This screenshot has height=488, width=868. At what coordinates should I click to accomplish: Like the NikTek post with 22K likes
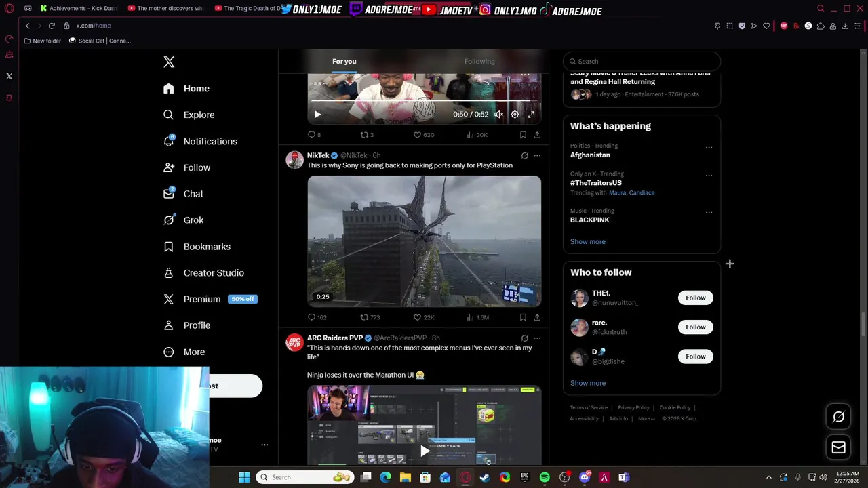[x=424, y=317]
